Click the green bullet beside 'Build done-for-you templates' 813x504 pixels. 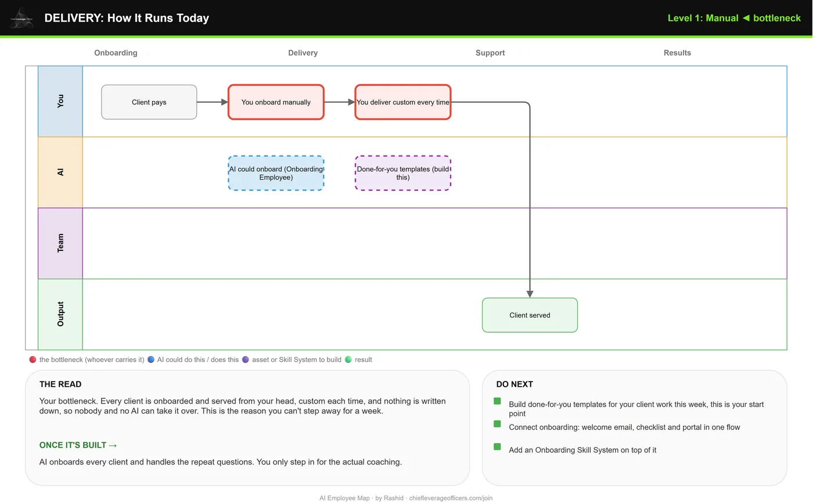point(497,401)
